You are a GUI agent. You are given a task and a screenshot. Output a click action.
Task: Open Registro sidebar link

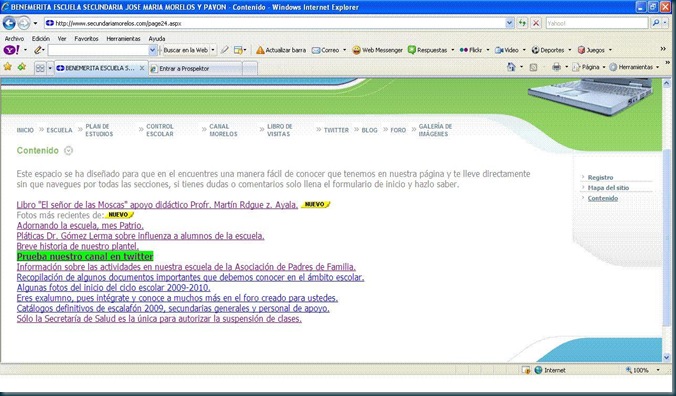pos(600,178)
